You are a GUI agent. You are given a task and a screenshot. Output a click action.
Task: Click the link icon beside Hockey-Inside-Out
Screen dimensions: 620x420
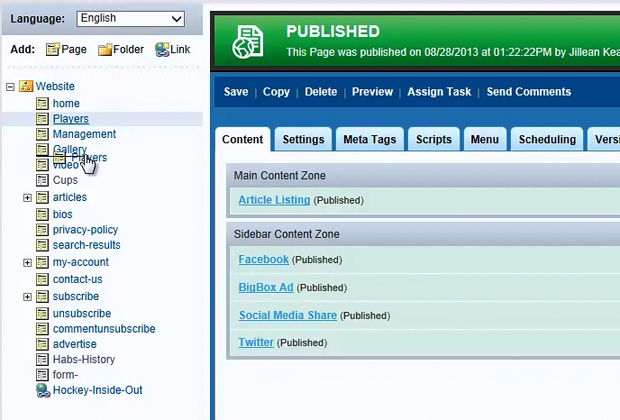pos(43,390)
